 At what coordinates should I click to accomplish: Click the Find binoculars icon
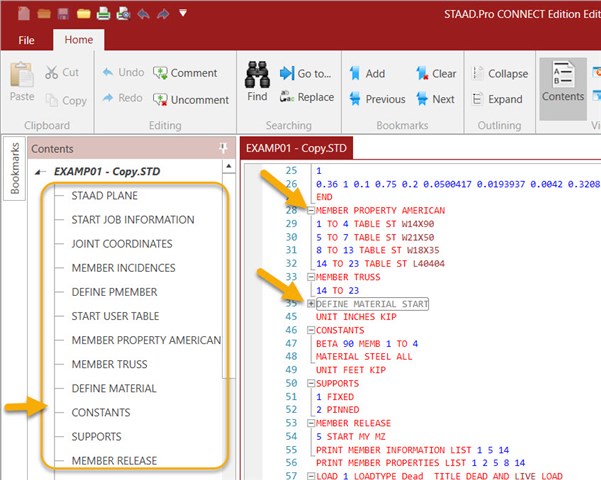click(257, 82)
